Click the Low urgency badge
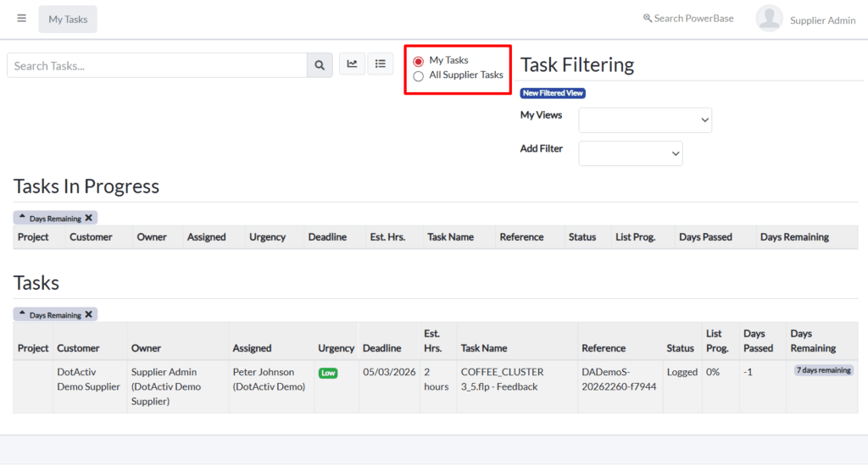This screenshot has width=868, height=466. pyautogui.click(x=327, y=373)
